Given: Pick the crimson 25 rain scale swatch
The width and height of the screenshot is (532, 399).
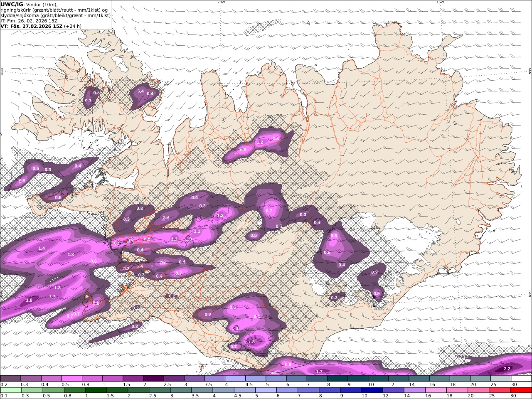Looking at the screenshot, I should tap(500, 390).
